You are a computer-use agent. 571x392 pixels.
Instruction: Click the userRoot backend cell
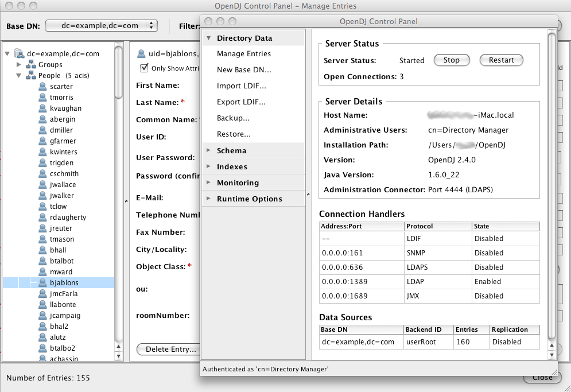coord(429,342)
